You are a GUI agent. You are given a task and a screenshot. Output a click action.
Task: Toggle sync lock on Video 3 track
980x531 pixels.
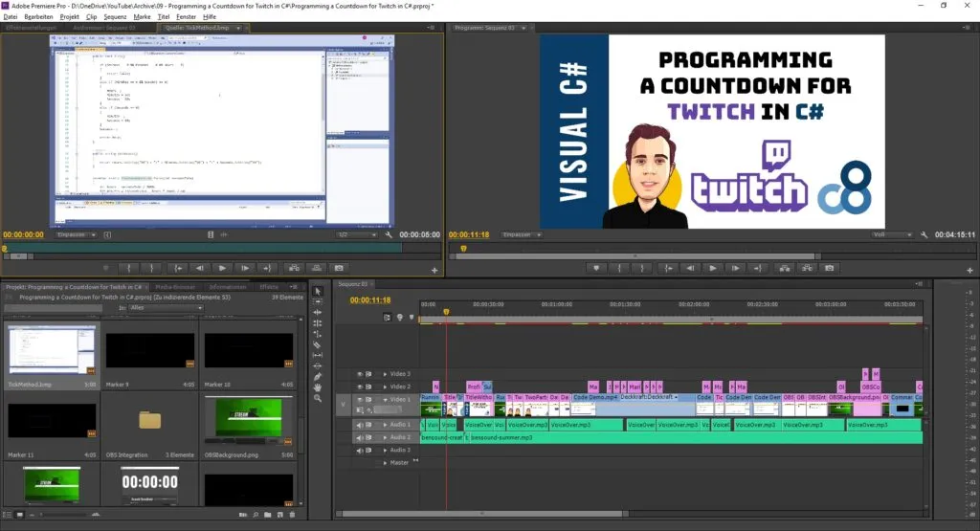[368, 374]
